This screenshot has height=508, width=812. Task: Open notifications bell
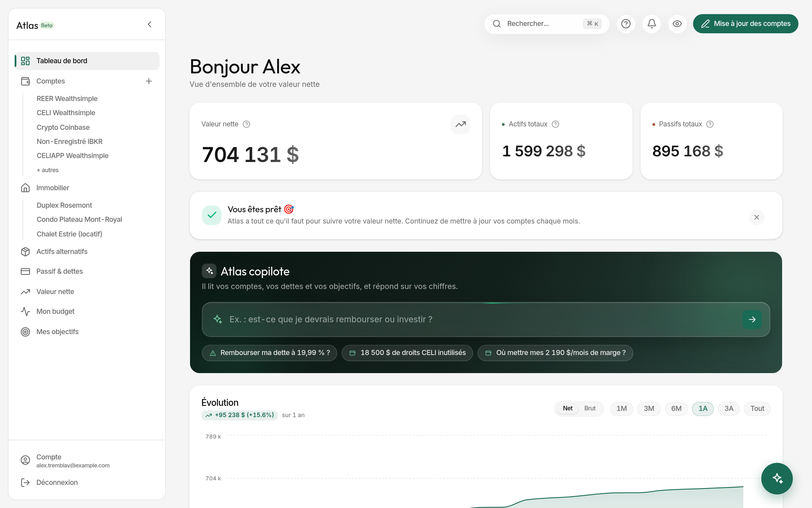click(x=652, y=24)
